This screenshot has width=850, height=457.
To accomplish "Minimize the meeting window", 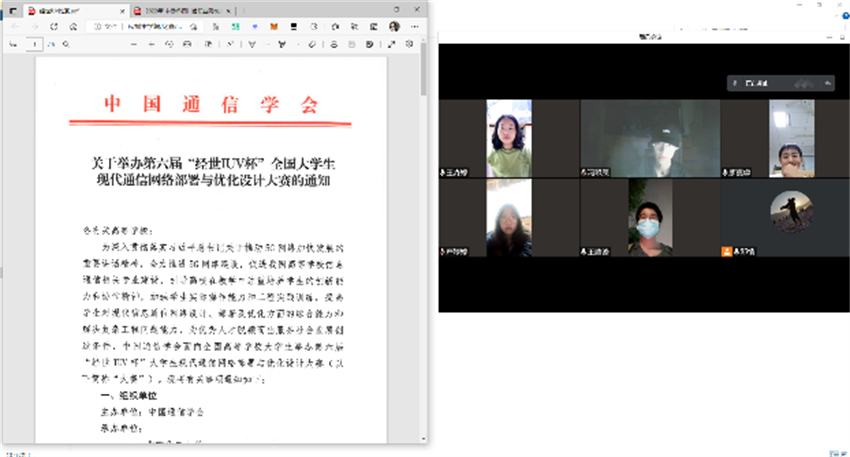I will pyautogui.click(x=829, y=37).
